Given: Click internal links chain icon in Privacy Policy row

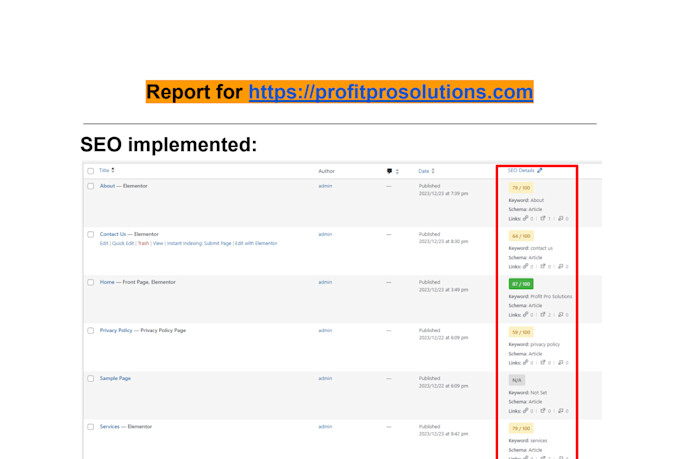Looking at the screenshot, I should coord(525,362).
